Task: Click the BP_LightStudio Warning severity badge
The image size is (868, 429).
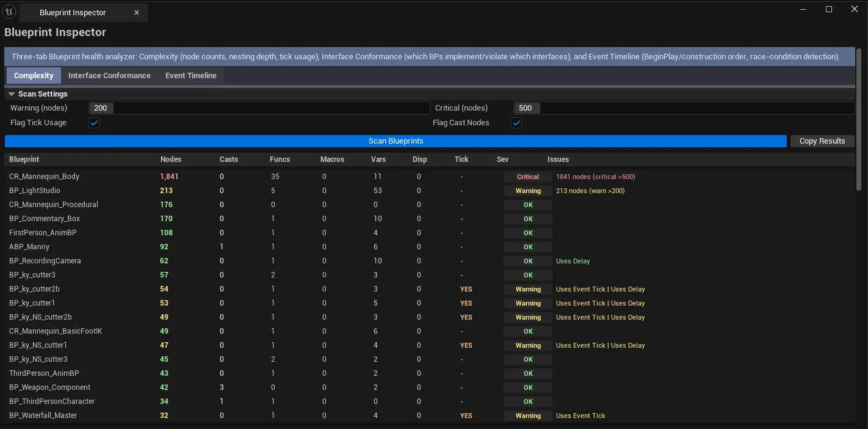Action: 528,191
